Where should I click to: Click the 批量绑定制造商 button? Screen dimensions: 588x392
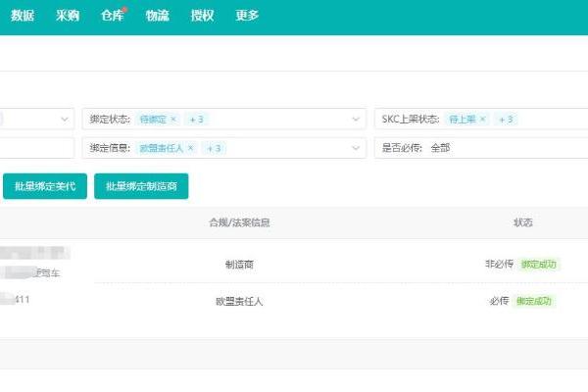pos(141,186)
